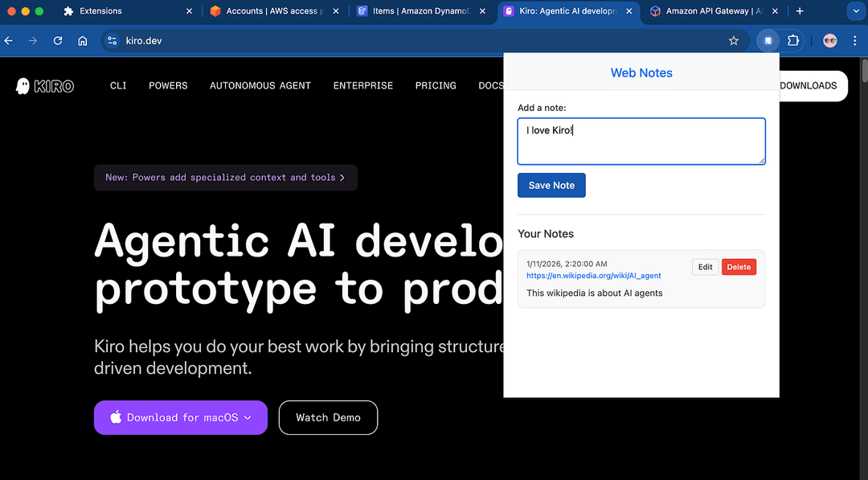The width and height of the screenshot is (868, 480).
Task: Open the browser home page icon
Action: tap(83, 40)
